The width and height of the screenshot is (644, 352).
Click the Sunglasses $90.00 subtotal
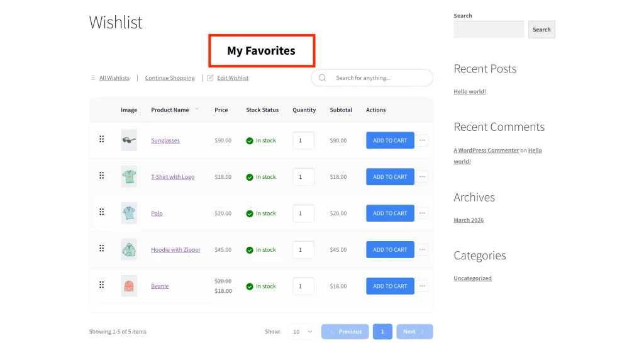pyautogui.click(x=338, y=140)
